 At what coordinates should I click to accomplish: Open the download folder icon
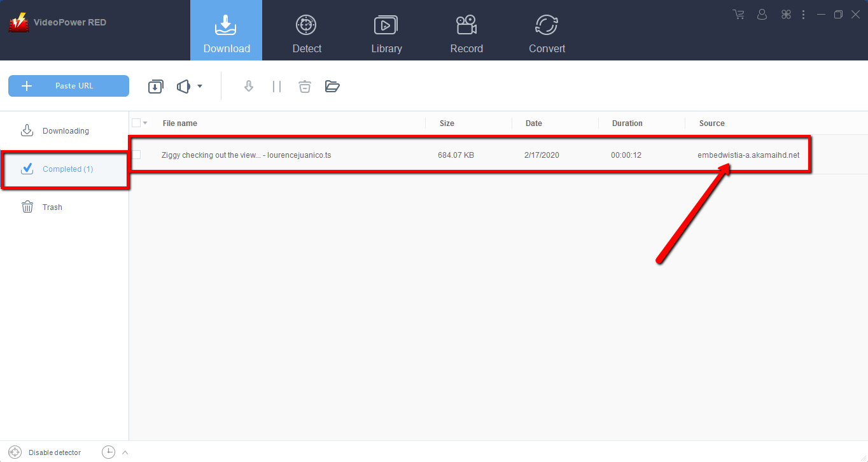[x=332, y=87]
